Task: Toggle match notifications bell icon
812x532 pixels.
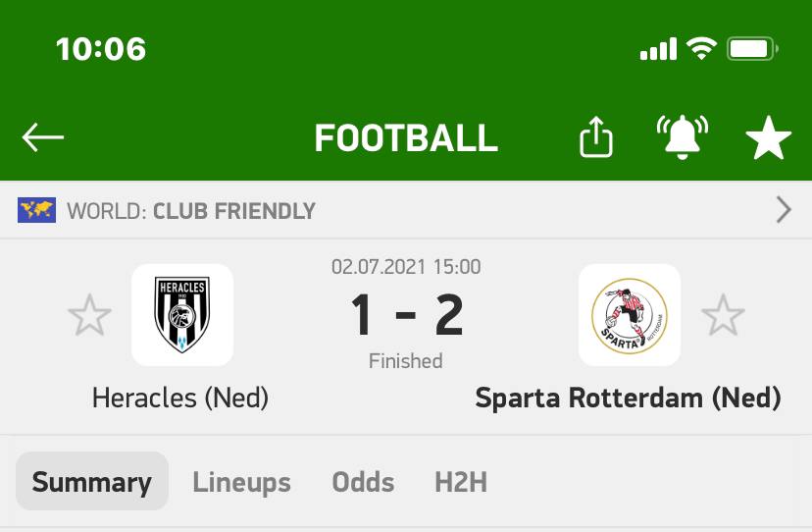Action: coord(682,136)
